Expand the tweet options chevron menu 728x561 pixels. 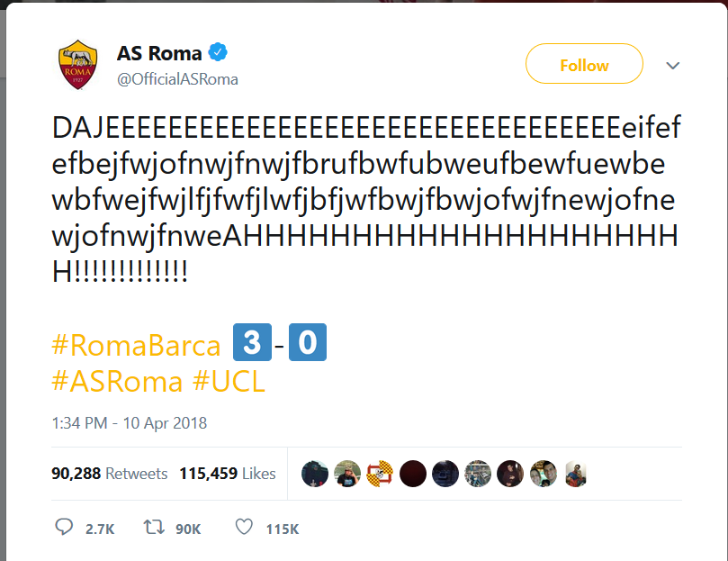click(672, 66)
